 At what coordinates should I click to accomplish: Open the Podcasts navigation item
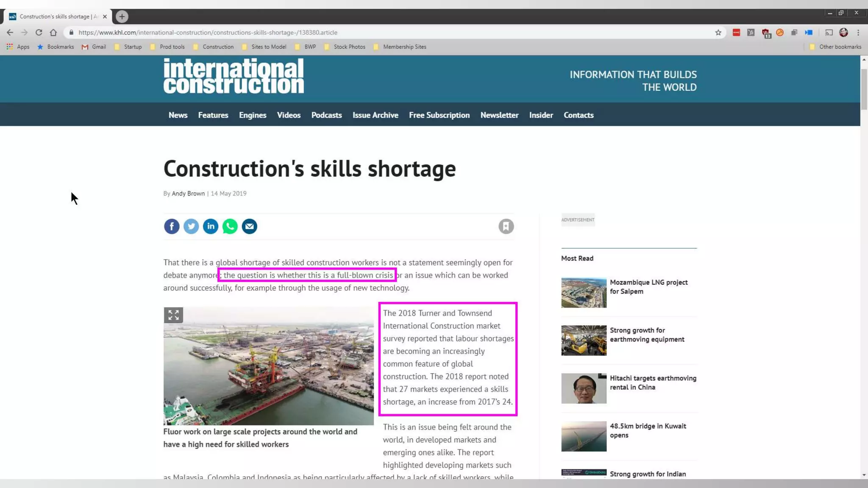pyautogui.click(x=326, y=115)
